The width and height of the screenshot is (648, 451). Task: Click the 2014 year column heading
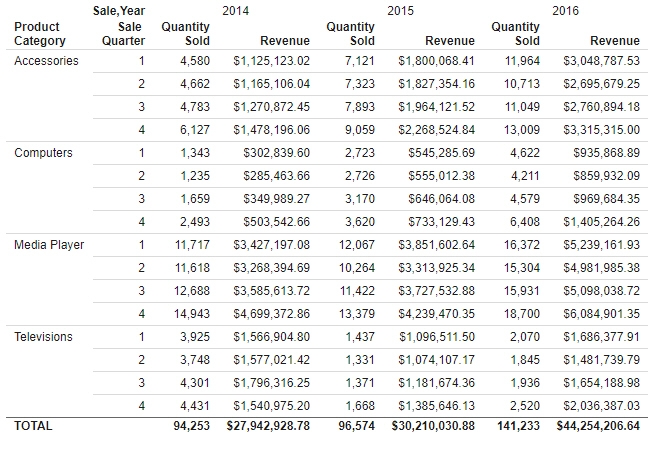tap(236, 10)
